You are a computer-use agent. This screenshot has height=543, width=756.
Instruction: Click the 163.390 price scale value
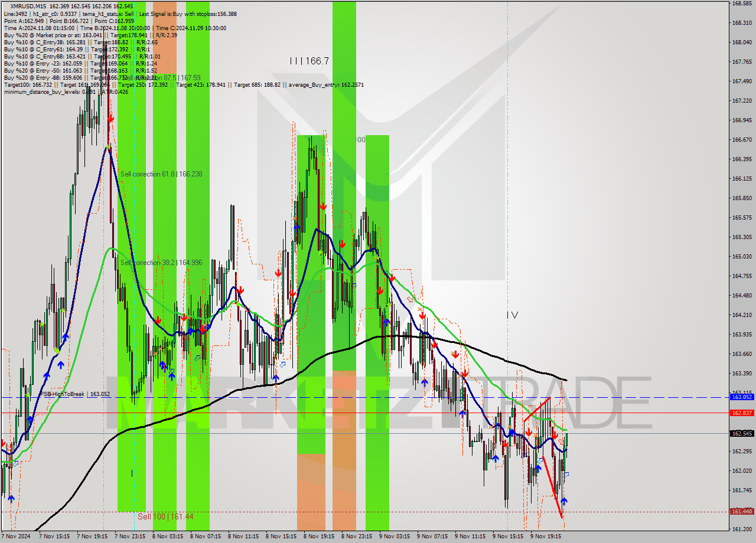741,374
